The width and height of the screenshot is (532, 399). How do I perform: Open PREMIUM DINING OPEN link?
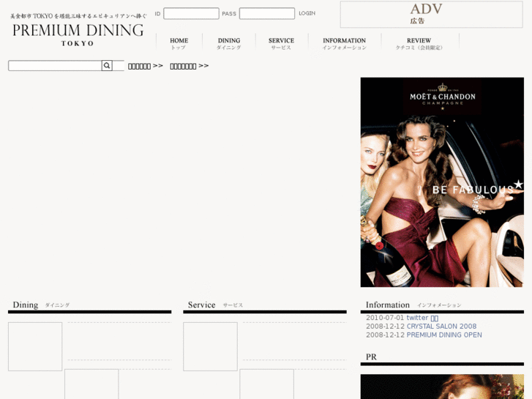(444, 335)
